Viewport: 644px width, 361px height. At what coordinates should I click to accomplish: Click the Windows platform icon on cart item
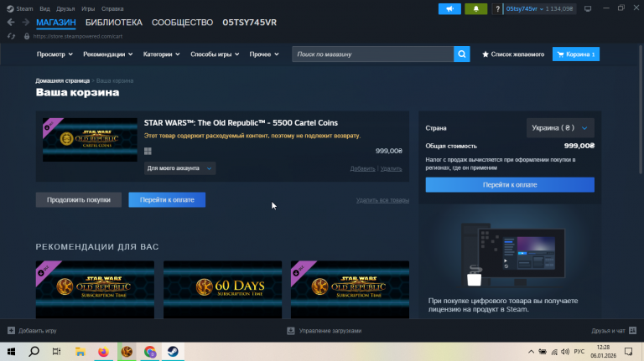pyautogui.click(x=148, y=151)
